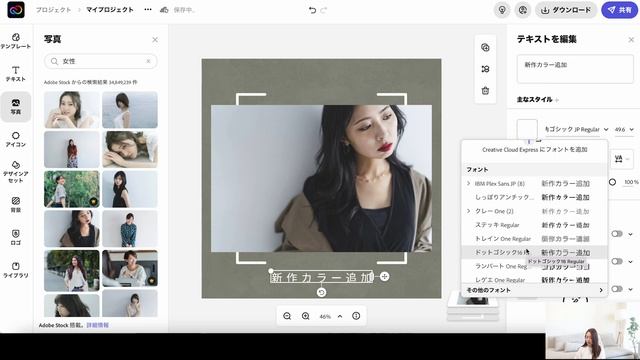Open the font size dropdown 49.6
Image resolution: width=640 pixels, height=360 pixels.
[624, 129]
